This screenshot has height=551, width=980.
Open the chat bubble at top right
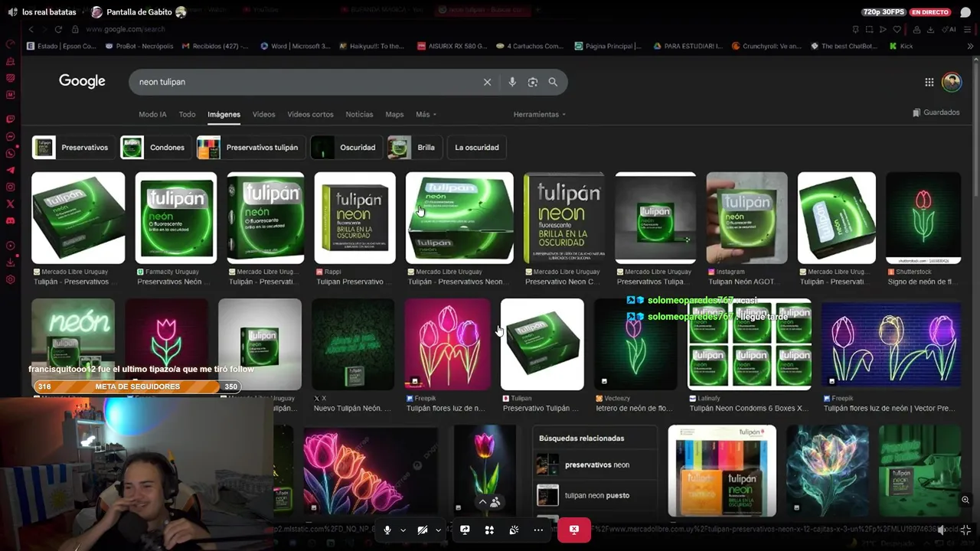coord(965,12)
